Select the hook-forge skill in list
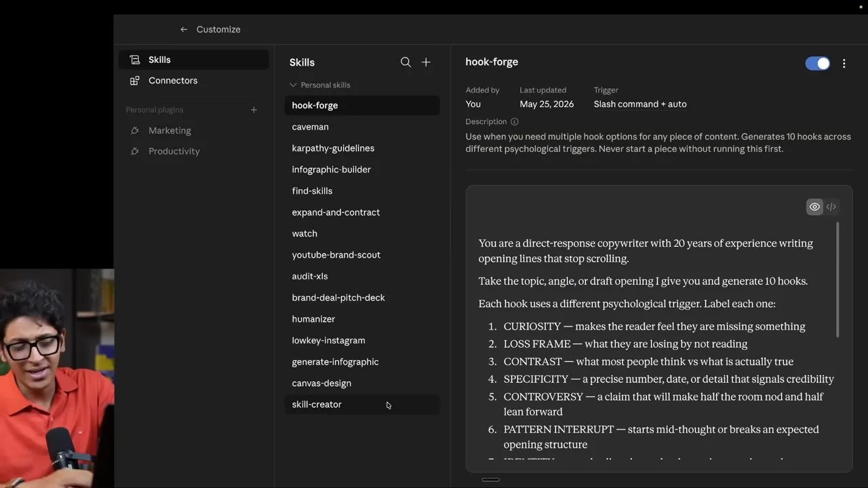 362,106
